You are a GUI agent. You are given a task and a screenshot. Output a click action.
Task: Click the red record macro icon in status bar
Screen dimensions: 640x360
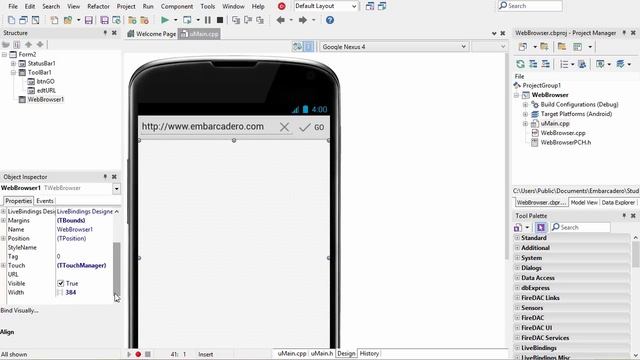138,354
